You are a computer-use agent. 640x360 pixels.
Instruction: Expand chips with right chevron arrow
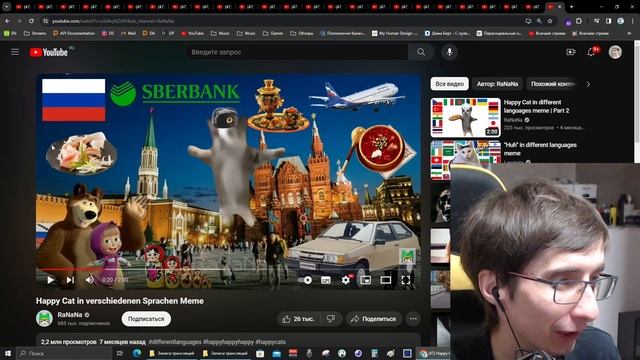click(588, 84)
